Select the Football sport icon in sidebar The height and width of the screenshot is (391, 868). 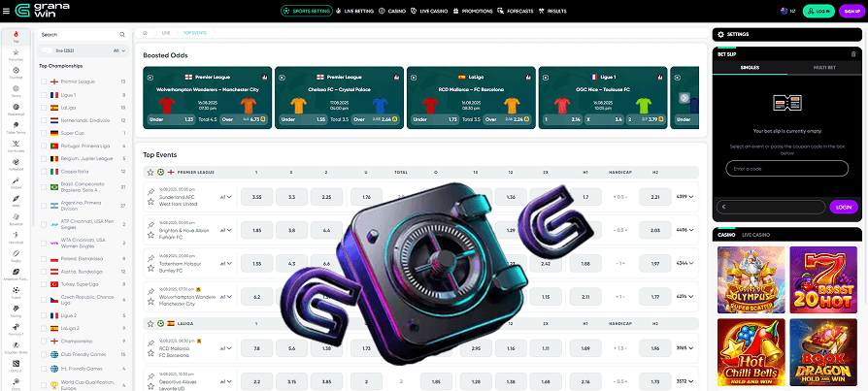[x=17, y=73]
